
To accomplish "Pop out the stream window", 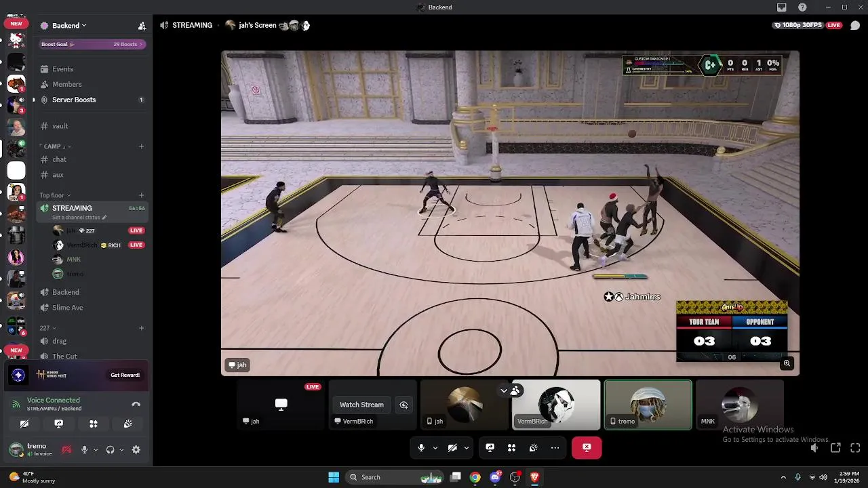I will [835, 448].
